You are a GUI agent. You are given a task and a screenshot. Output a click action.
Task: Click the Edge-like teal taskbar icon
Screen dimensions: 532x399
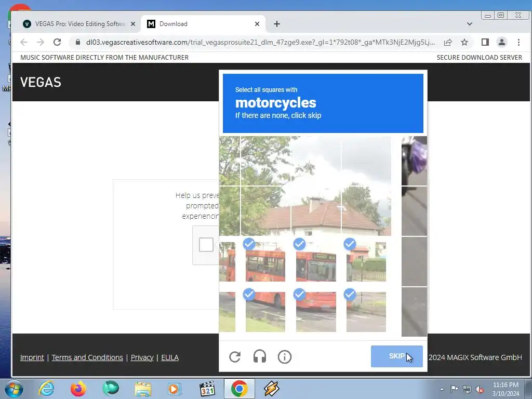(111, 389)
